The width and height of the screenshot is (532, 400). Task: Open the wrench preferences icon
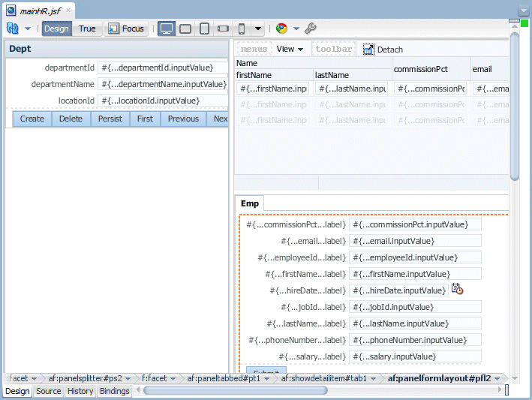311,29
